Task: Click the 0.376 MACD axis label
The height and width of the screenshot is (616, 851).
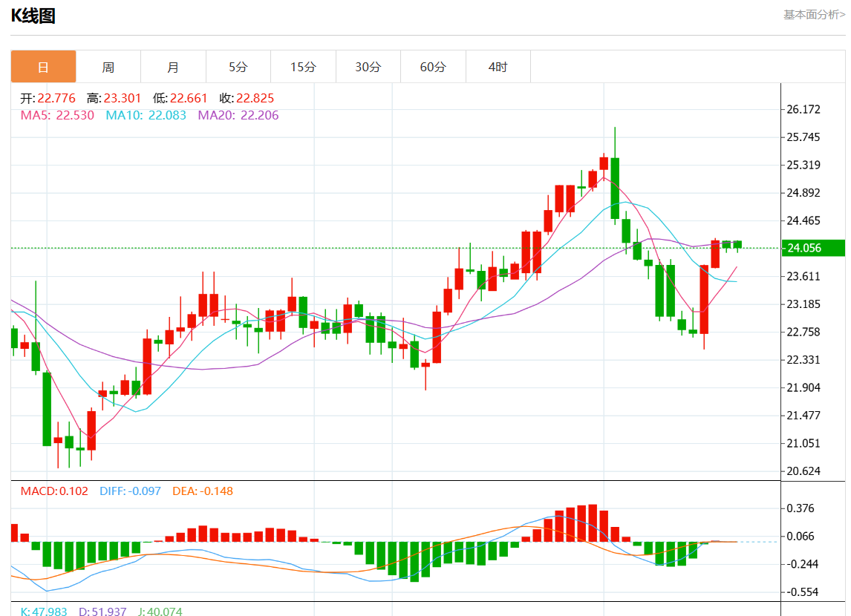Action: pyautogui.click(x=801, y=508)
